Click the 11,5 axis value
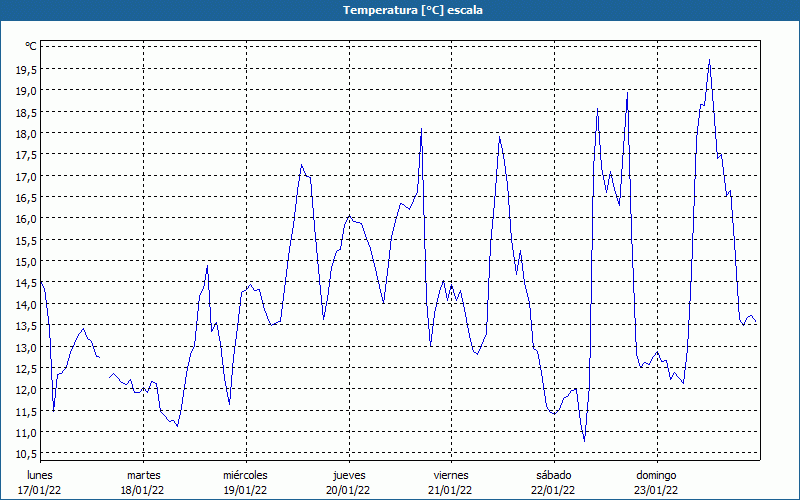Image resolution: width=800 pixels, height=500 pixels. (26, 412)
